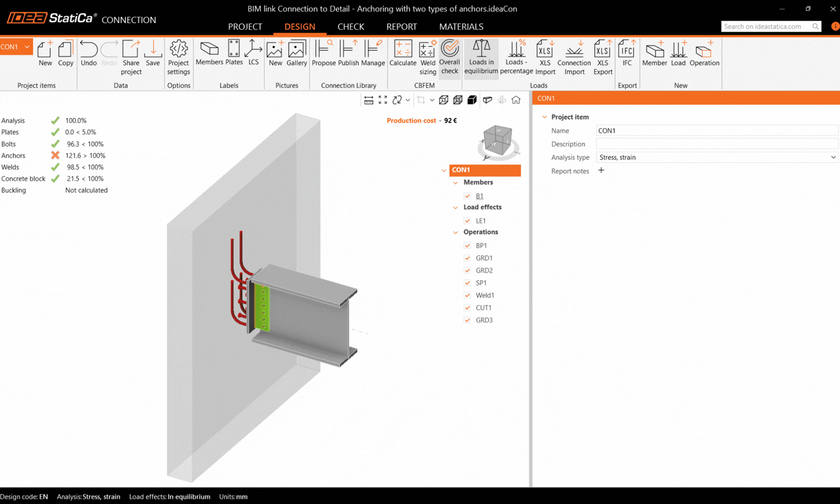Click the Description input field
This screenshot has width=840, height=504.
click(x=717, y=144)
